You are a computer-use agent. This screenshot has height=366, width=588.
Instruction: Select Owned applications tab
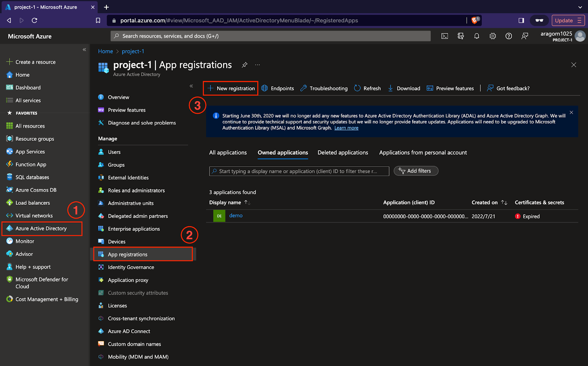pyautogui.click(x=283, y=152)
